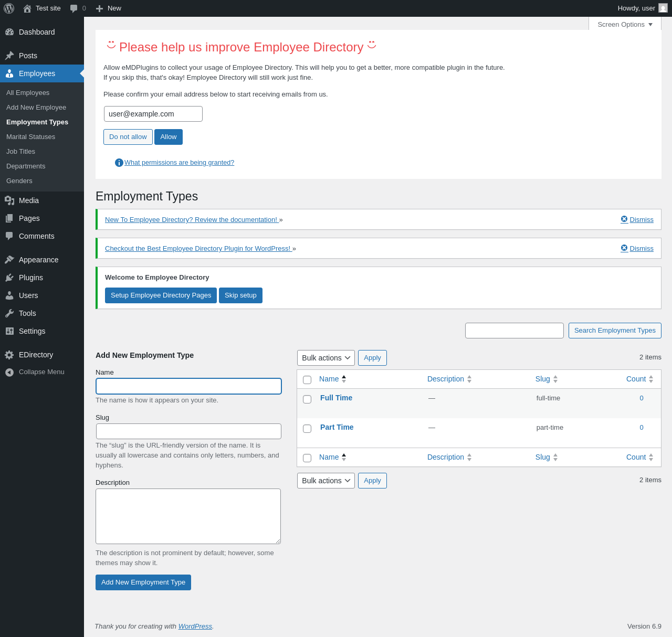Toggle the select-all checkbox in table header

[307, 380]
